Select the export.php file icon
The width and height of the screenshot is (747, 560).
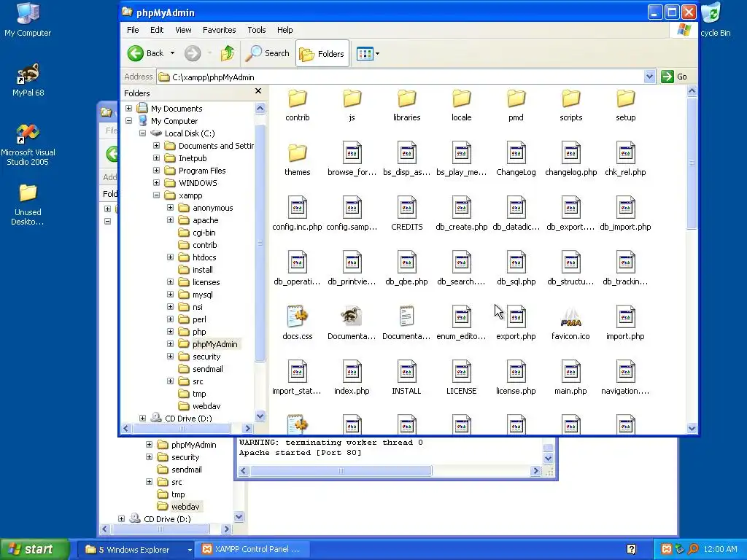[x=516, y=316]
